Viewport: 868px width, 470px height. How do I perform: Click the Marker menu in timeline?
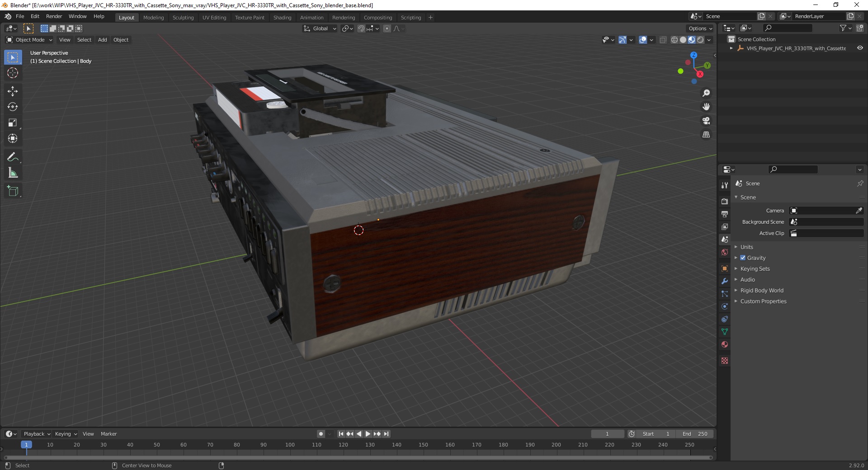pyautogui.click(x=108, y=434)
